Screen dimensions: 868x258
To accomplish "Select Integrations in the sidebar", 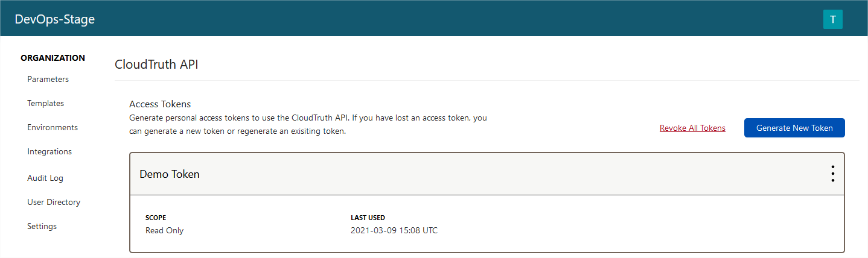I will 49,151.
